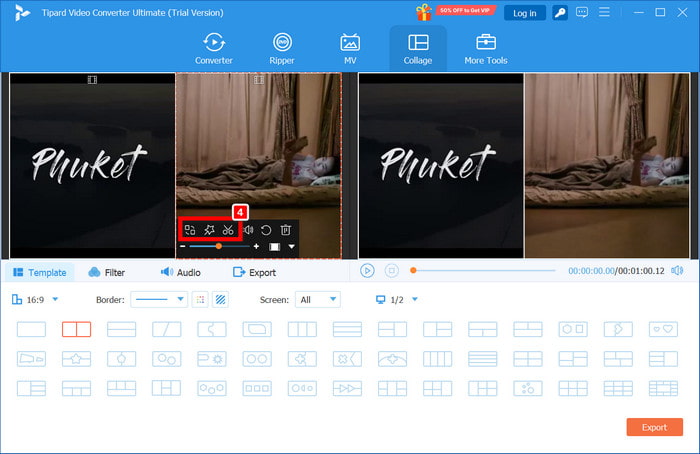Click the orange Export button

click(654, 427)
